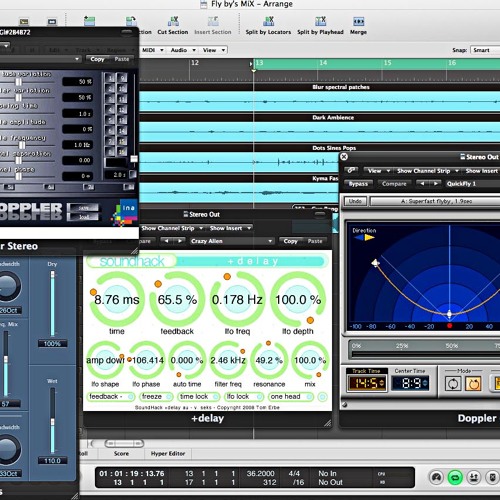Click the Track Time display stepper
Screen dimensions: 500x500
tap(382, 383)
